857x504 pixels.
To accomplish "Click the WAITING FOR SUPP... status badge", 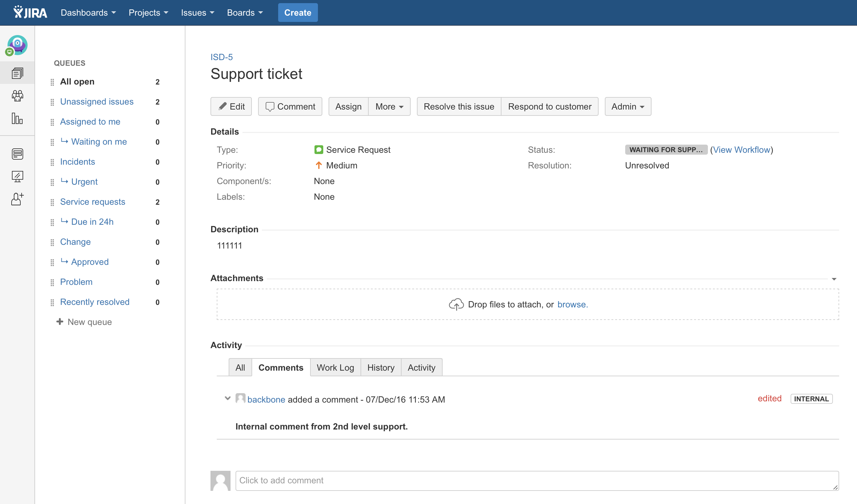I will pos(666,150).
